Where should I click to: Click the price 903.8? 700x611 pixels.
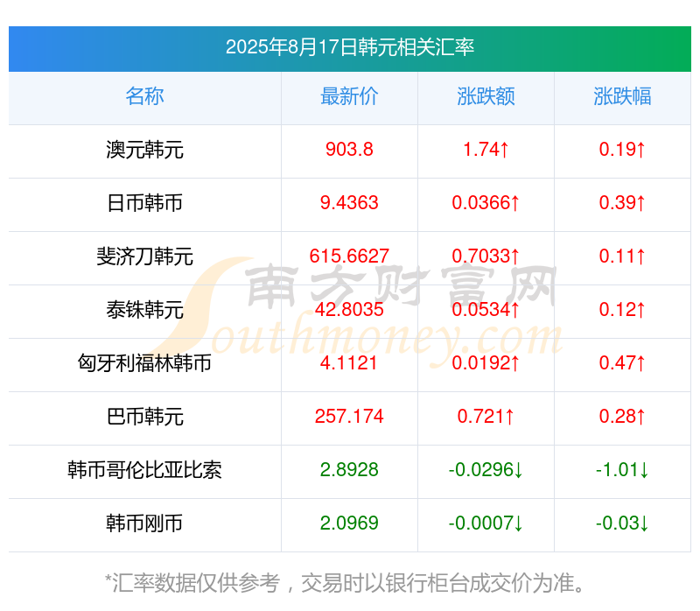tap(349, 150)
